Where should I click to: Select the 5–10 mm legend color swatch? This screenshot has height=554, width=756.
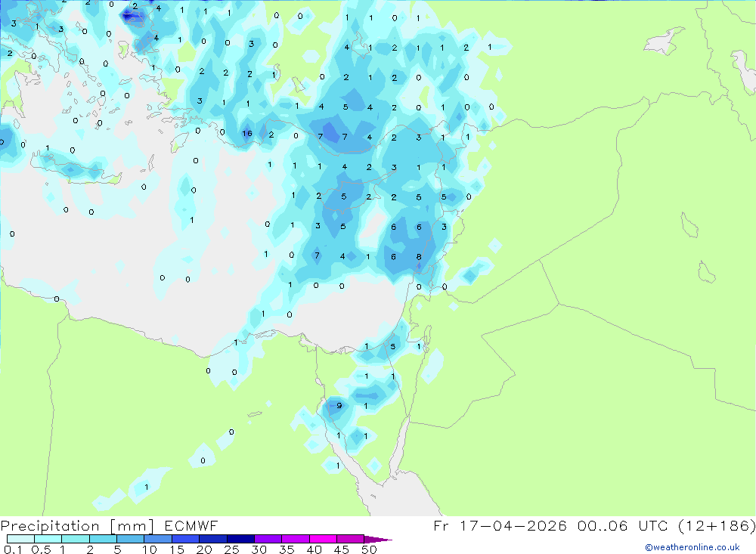point(131,539)
